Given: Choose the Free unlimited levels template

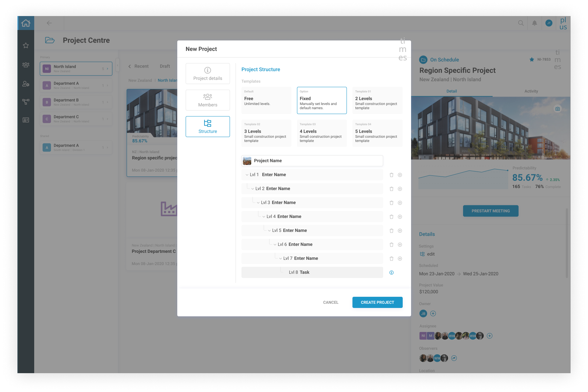Looking at the screenshot, I should coord(266,100).
